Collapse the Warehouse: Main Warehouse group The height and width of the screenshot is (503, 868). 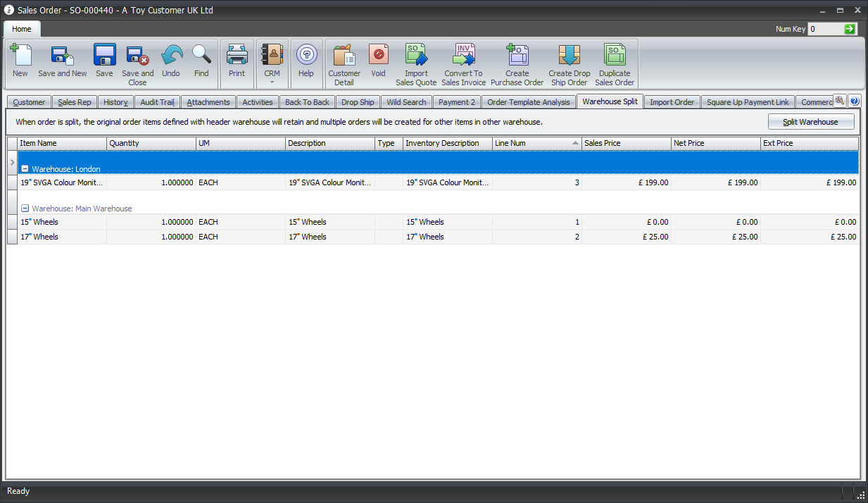(x=25, y=209)
